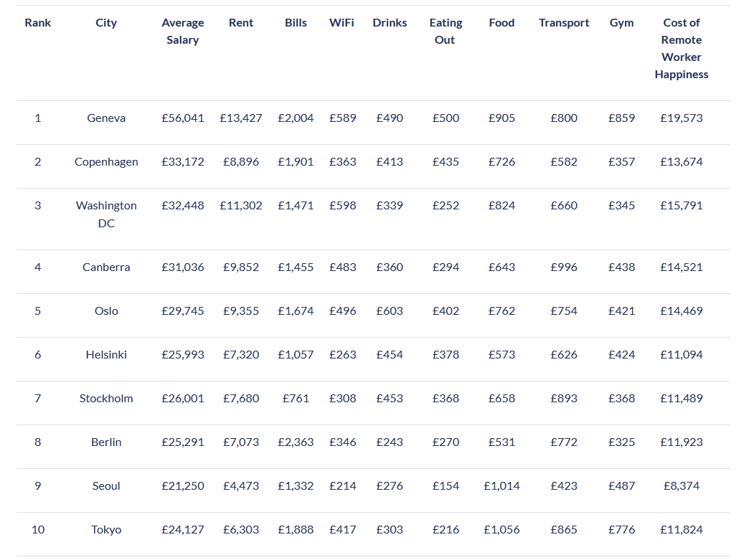739x560 pixels.
Task: Click the WiFi column header
Action: coord(342,23)
